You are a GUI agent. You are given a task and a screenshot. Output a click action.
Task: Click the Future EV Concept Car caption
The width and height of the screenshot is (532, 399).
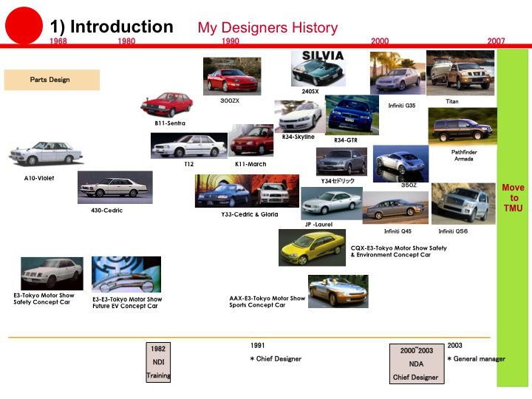click(127, 303)
